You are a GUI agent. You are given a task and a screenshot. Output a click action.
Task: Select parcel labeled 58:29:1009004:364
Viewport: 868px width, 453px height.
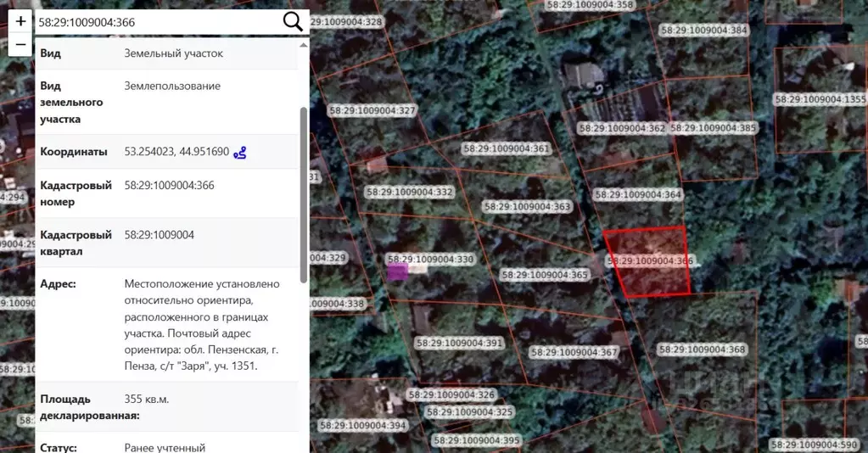click(637, 194)
